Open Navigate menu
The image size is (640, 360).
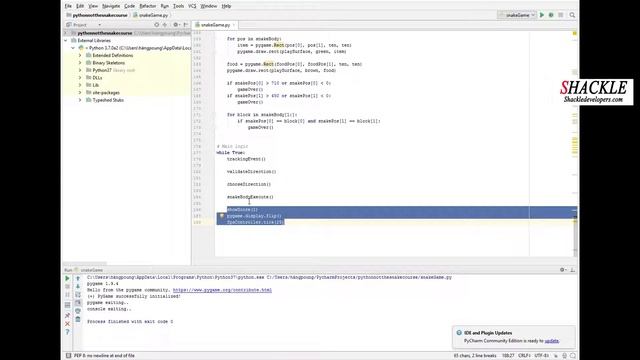coord(111,6)
